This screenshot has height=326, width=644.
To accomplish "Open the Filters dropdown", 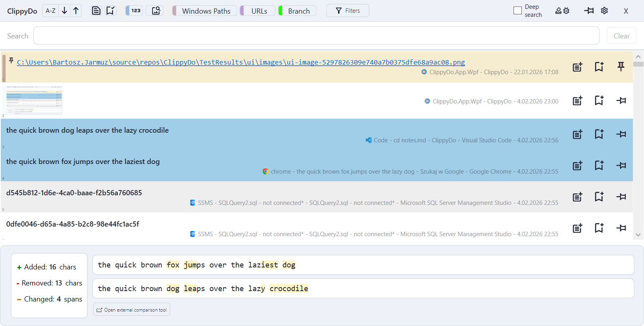I will [348, 11].
